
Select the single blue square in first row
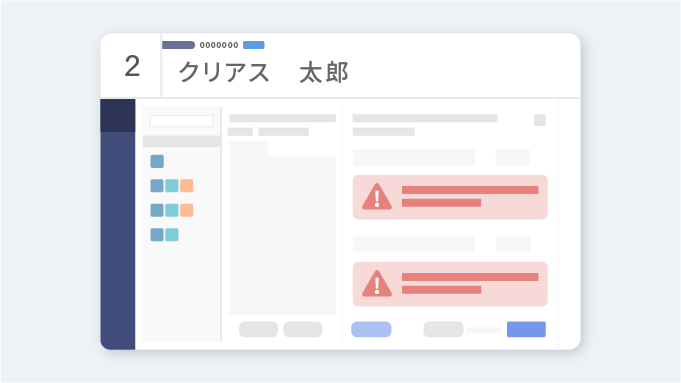(x=157, y=161)
